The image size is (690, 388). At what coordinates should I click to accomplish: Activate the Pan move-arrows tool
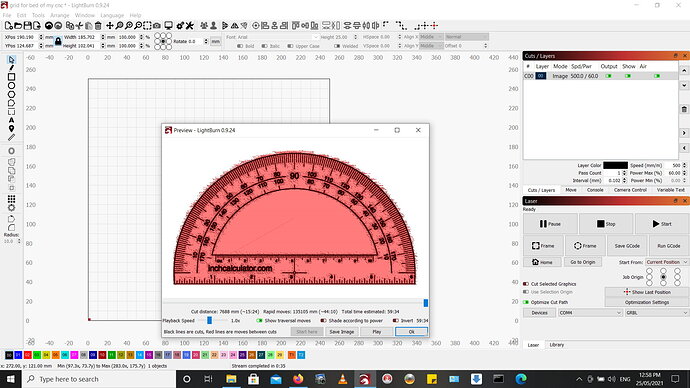(x=110, y=26)
